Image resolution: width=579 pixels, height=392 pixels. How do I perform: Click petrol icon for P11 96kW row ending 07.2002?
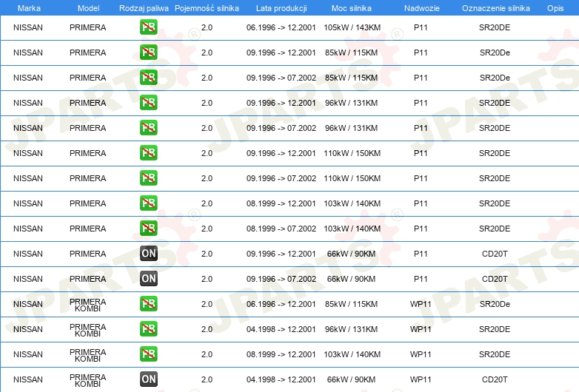coord(148,128)
